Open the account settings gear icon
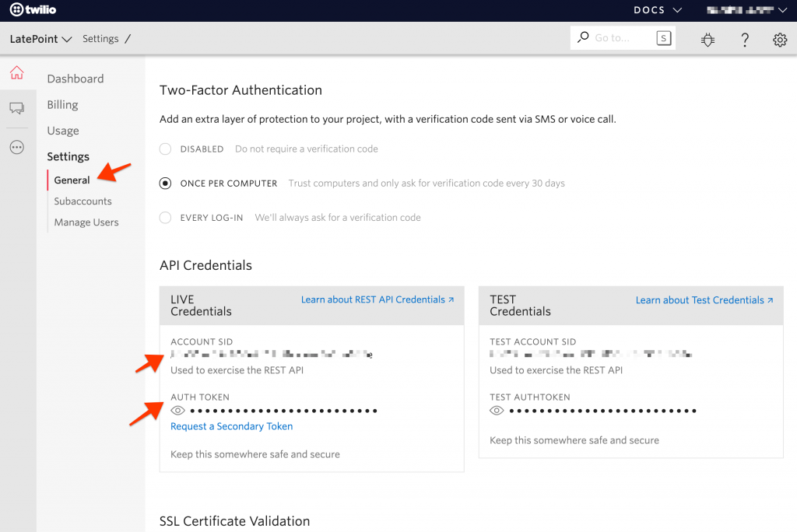Image resolution: width=797 pixels, height=532 pixels. click(x=780, y=39)
